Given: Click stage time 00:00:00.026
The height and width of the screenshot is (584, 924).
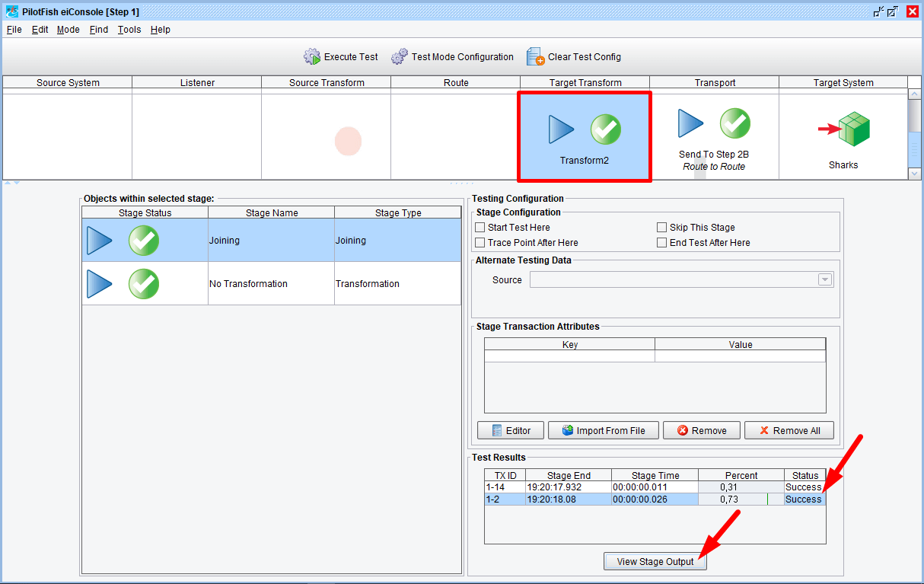Looking at the screenshot, I should [655, 499].
